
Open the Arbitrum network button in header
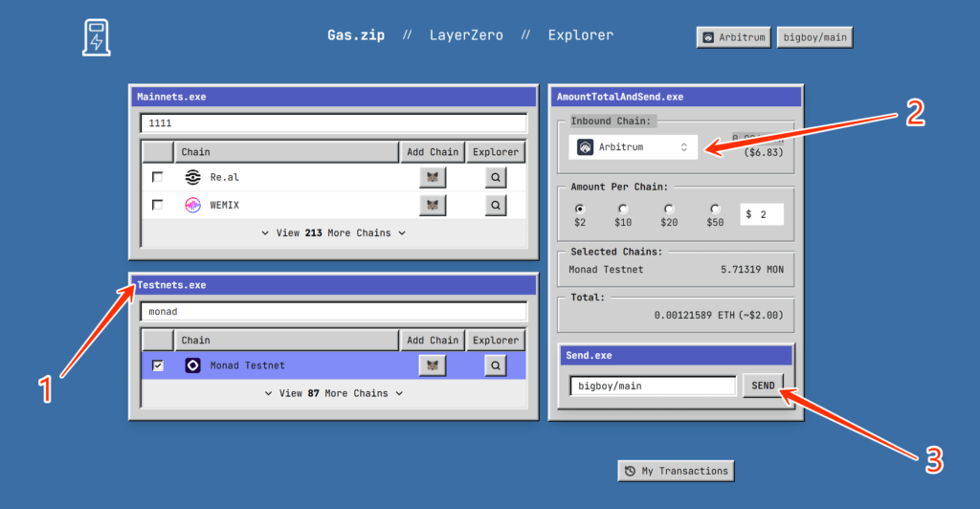coord(734,37)
